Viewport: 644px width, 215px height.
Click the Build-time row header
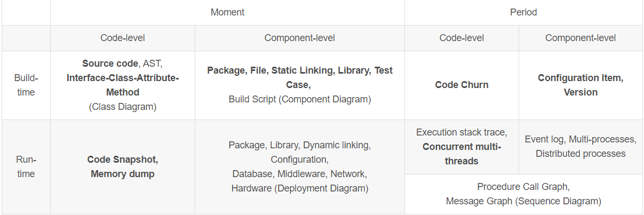(26, 85)
